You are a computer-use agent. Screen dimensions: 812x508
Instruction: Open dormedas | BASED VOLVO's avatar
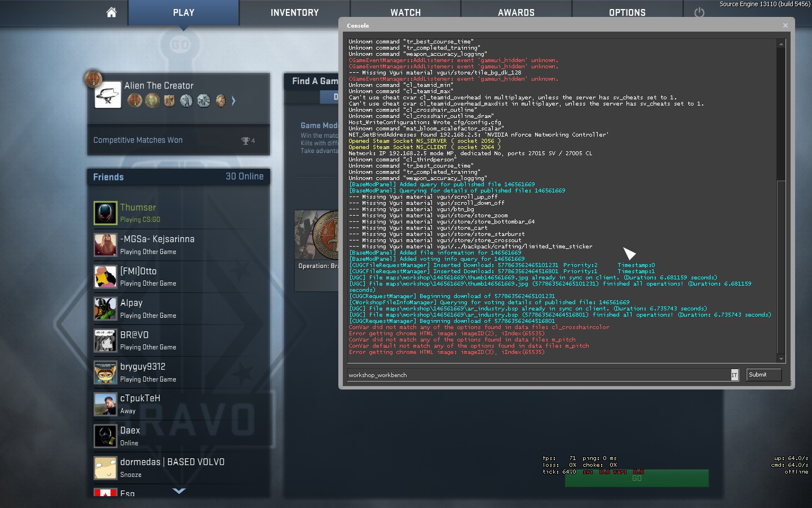click(x=105, y=468)
